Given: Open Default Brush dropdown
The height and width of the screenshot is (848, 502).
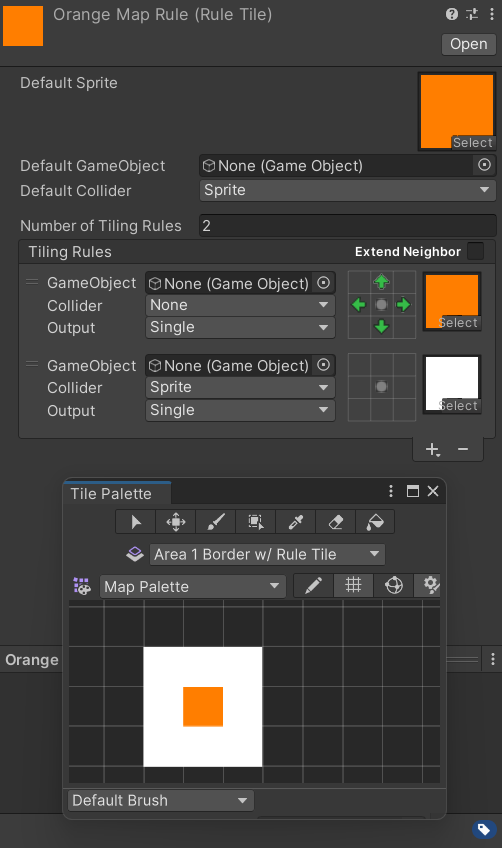Looking at the screenshot, I should click(161, 800).
